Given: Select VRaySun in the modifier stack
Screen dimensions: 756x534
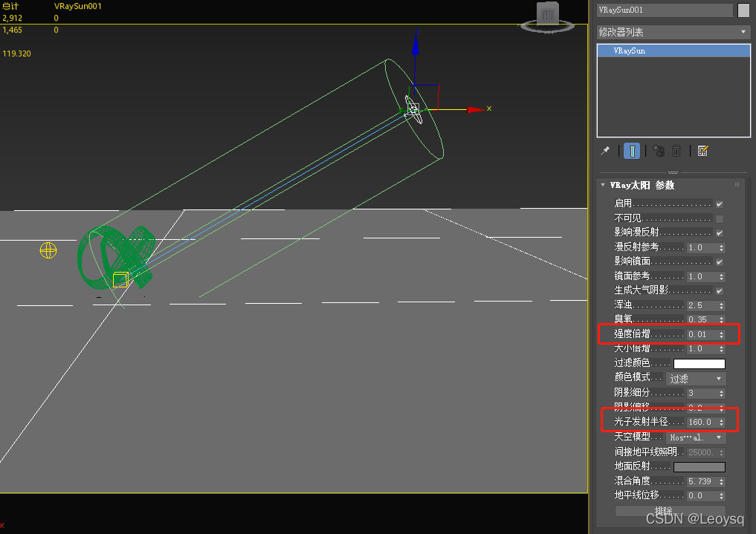Looking at the screenshot, I should click(673, 51).
